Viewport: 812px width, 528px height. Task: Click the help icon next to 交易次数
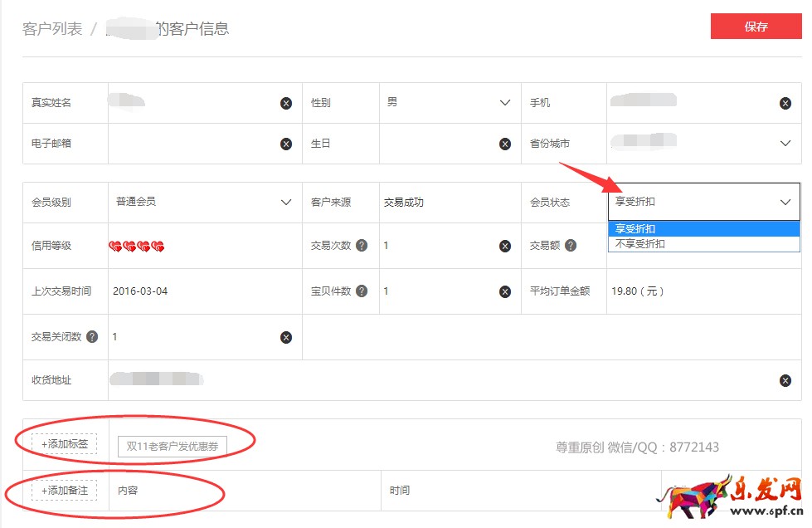(362, 246)
